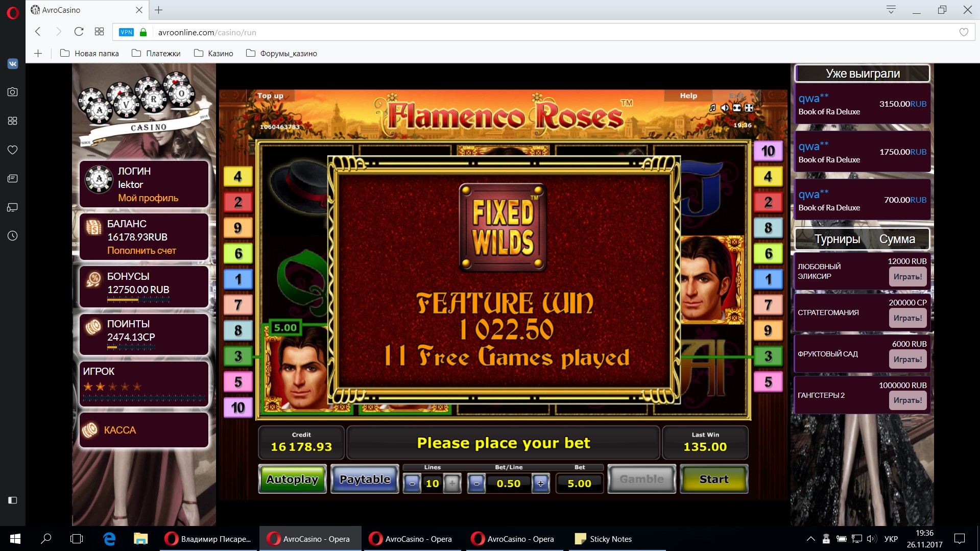980x551 pixels.
Task: Open a new browser tab
Action: [159, 10]
